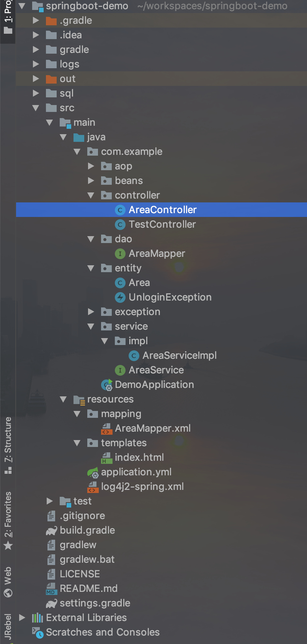Select the log4j2-spring.xml file
This screenshot has width=307, height=644.
142,487
